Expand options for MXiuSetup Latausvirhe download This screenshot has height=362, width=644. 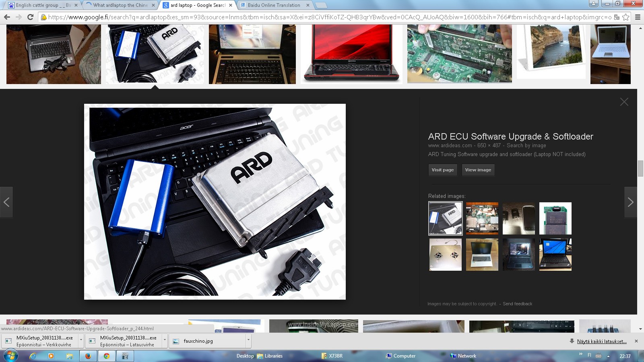click(x=165, y=341)
